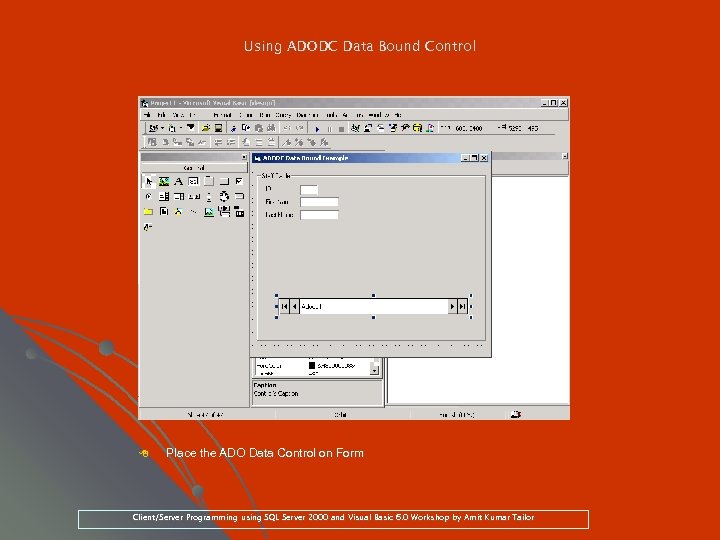The height and width of the screenshot is (540, 720).
Task: Select the OptionButton control in the toolbox
Action: pyautogui.click(x=148, y=197)
